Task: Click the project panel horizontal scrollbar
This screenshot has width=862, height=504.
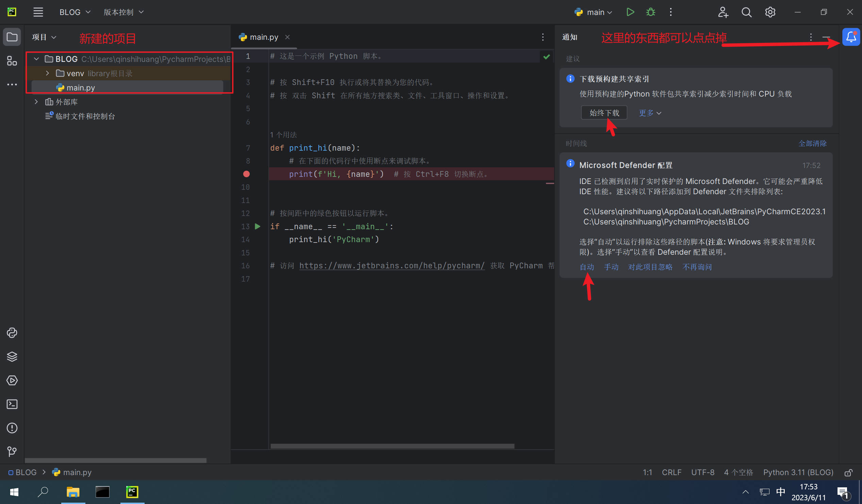Action: click(x=116, y=460)
